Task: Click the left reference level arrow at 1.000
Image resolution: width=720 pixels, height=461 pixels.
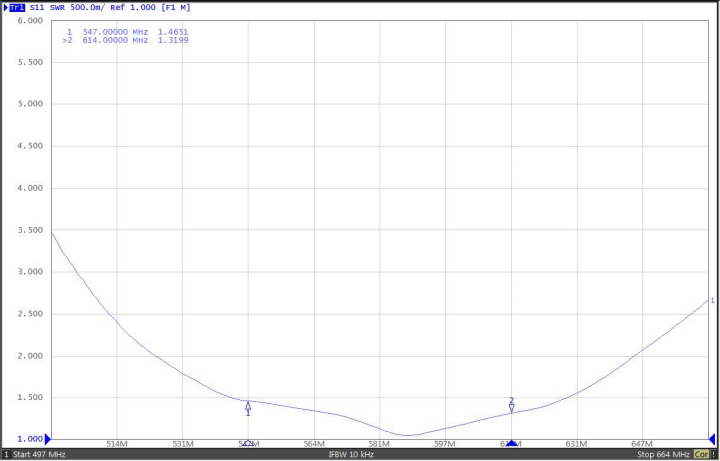Action: pos(47,439)
